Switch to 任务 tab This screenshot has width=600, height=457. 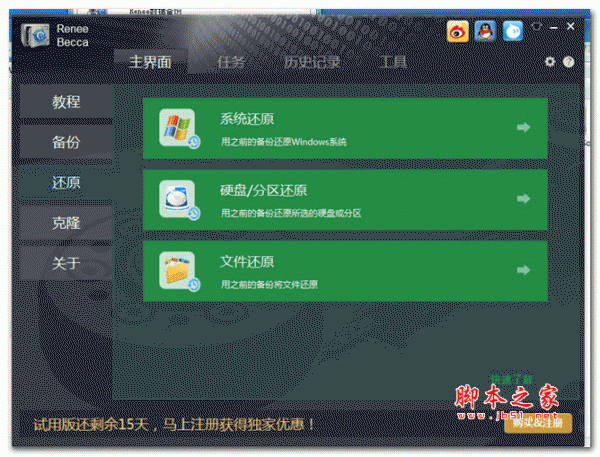pyautogui.click(x=231, y=62)
